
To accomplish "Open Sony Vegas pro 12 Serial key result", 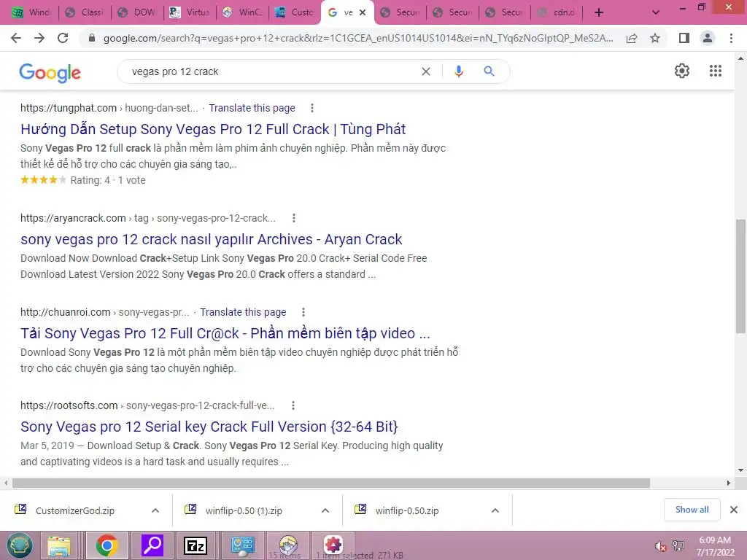I will pos(209,427).
